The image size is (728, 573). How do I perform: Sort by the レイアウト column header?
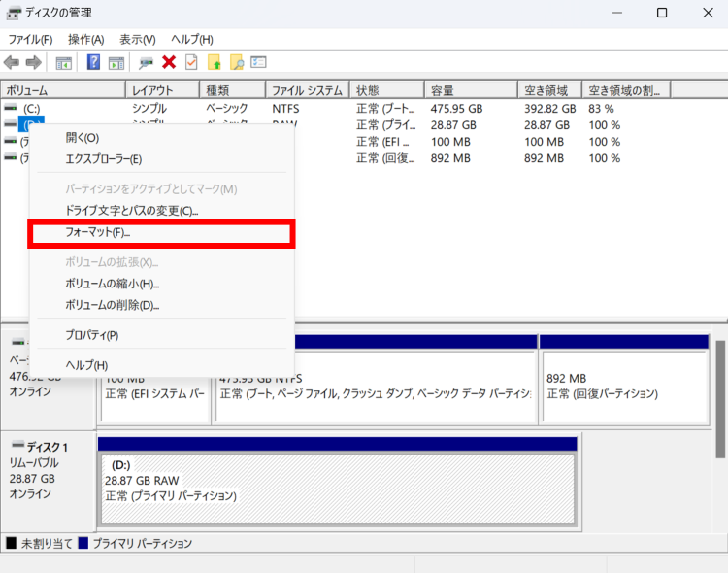[x=163, y=90]
